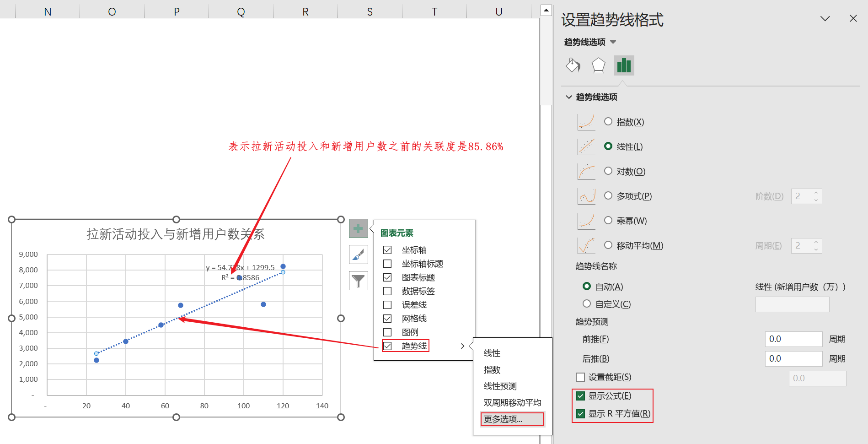The image size is (868, 444).
Task: Select 自定义(C) trendline name option
Action: pos(587,304)
